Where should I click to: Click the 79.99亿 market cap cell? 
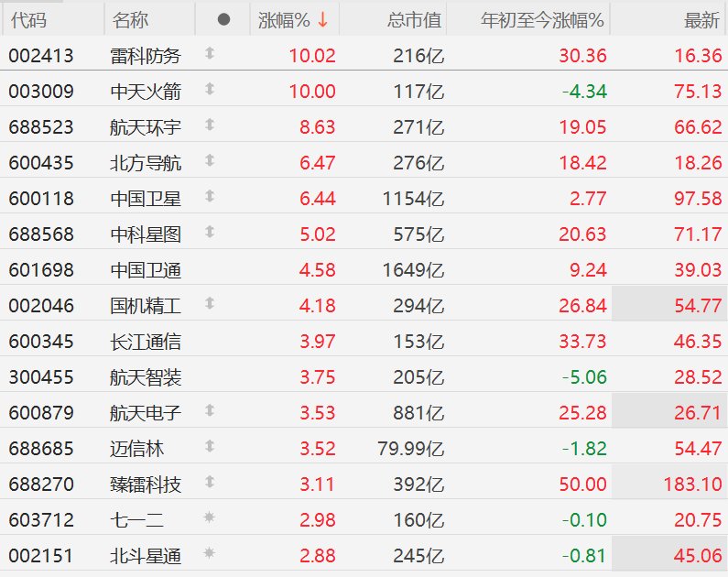click(x=411, y=449)
